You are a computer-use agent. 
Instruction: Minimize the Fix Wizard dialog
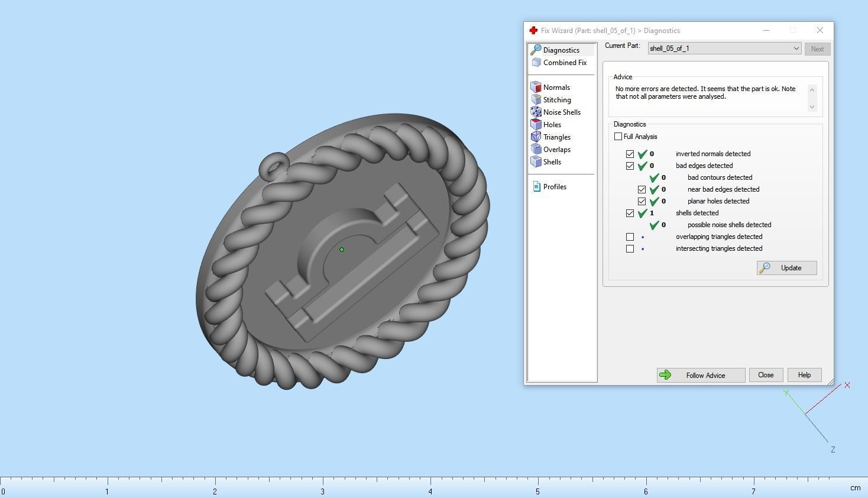pyautogui.click(x=766, y=30)
